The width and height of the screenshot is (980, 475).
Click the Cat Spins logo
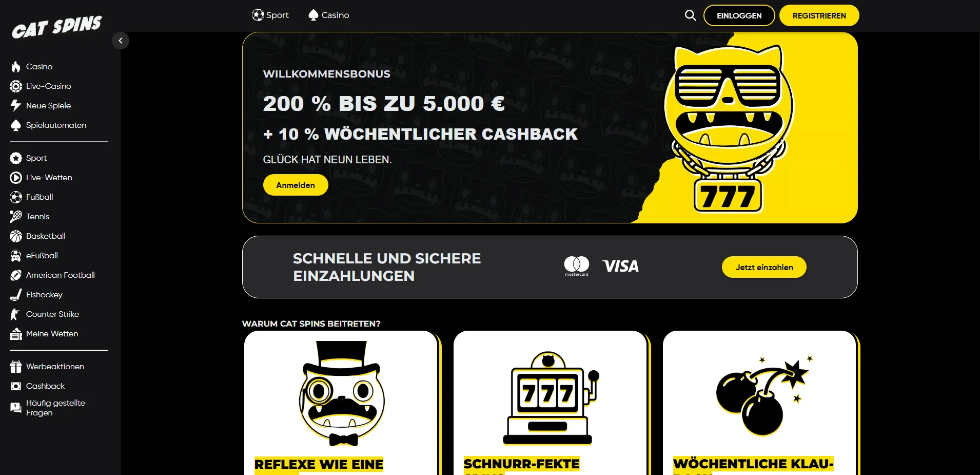coord(57,27)
